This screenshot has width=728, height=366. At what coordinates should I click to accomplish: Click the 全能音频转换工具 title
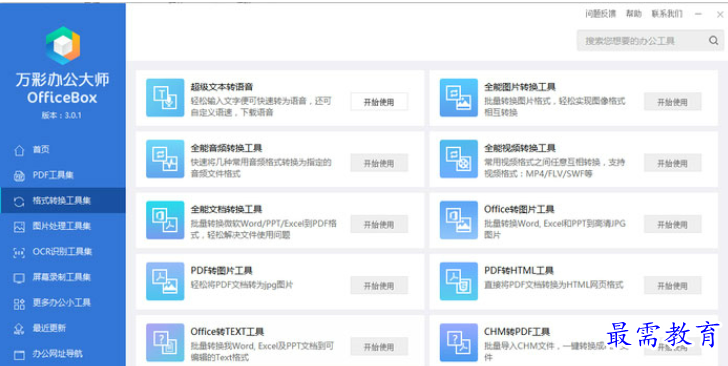click(x=227, y=148)
